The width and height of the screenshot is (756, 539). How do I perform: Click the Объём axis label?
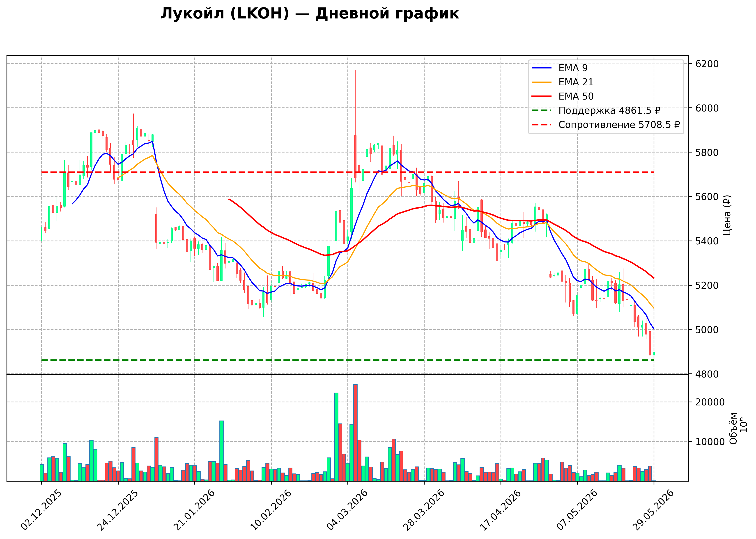point(733,428)
